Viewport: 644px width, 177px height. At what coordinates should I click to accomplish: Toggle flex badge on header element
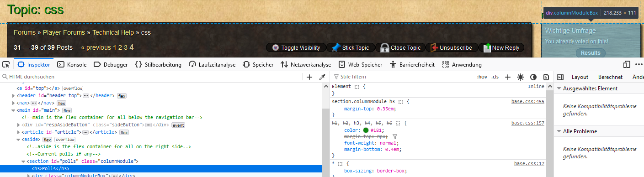(x=122, y=96)
